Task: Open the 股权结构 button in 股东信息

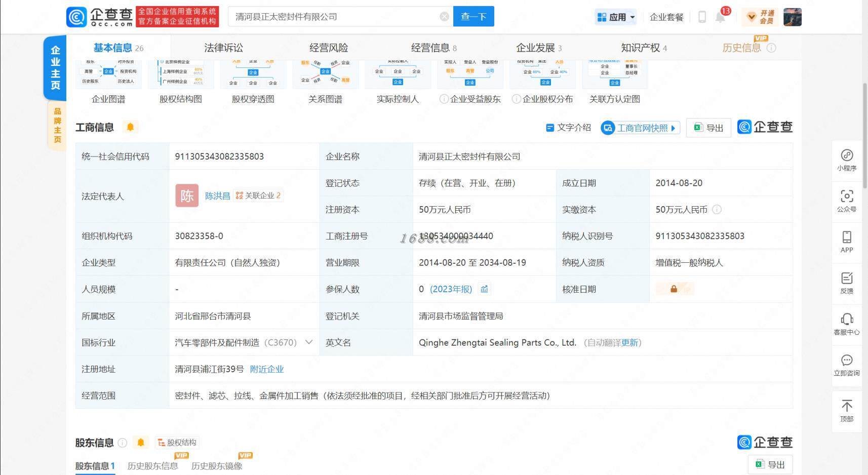Action: coord(177,443)
